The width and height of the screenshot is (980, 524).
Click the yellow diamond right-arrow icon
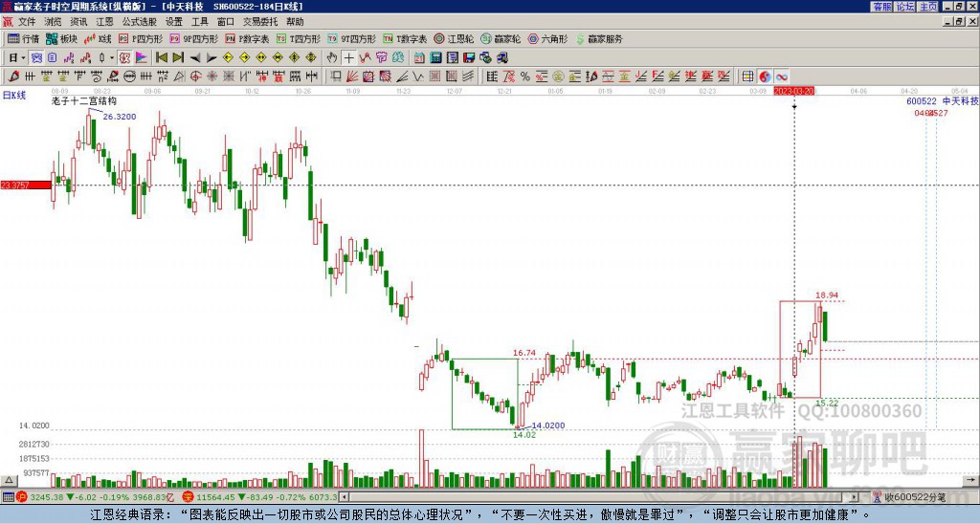pos(244,58)
